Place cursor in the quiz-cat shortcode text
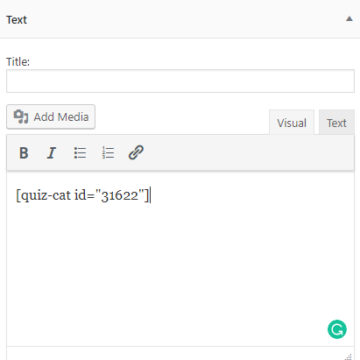360x360 pixels. 83,195
